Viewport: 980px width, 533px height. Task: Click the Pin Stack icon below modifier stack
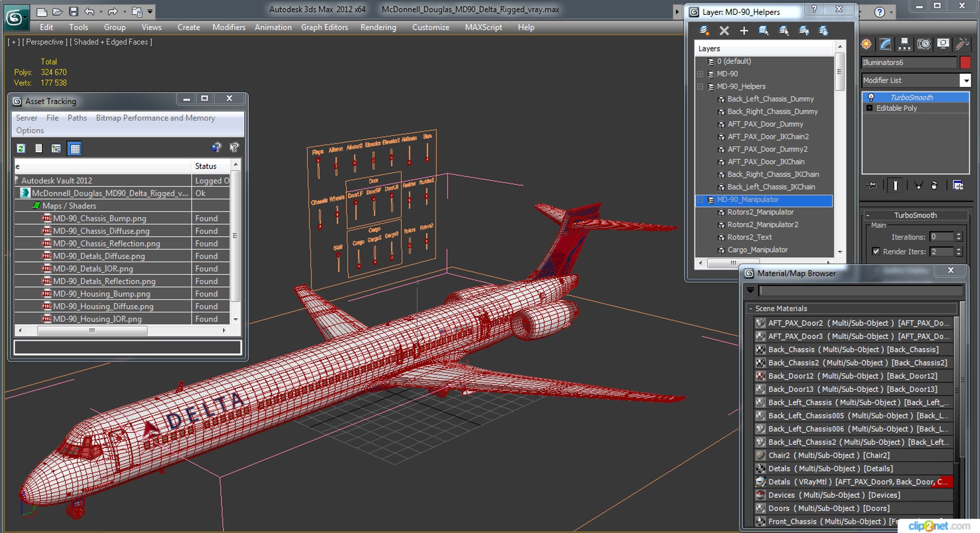point(872,185)
